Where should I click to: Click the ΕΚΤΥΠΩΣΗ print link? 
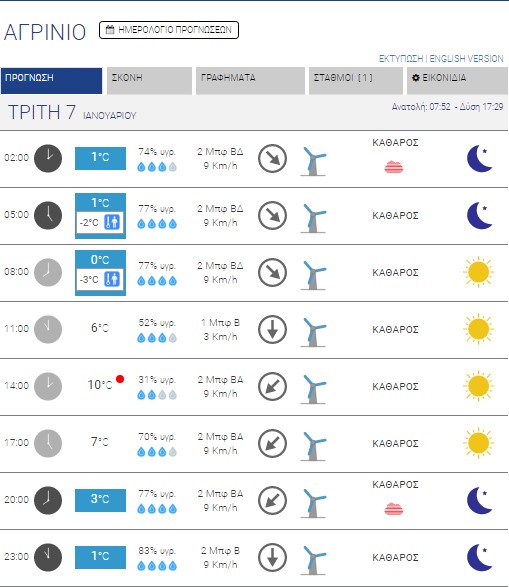[401, 59]
